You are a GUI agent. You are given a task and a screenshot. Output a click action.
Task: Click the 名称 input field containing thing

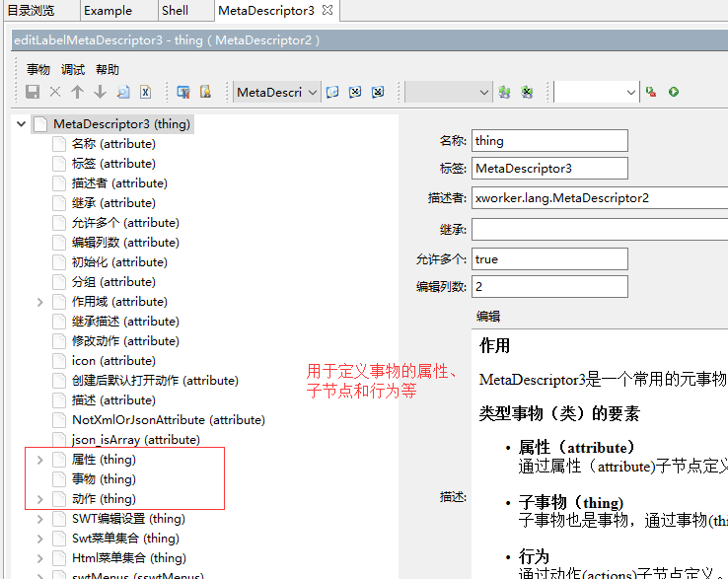(549, 141)
